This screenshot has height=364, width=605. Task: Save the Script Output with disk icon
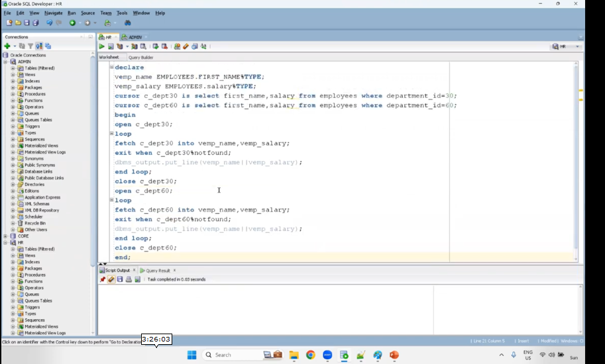coord(120,279)
